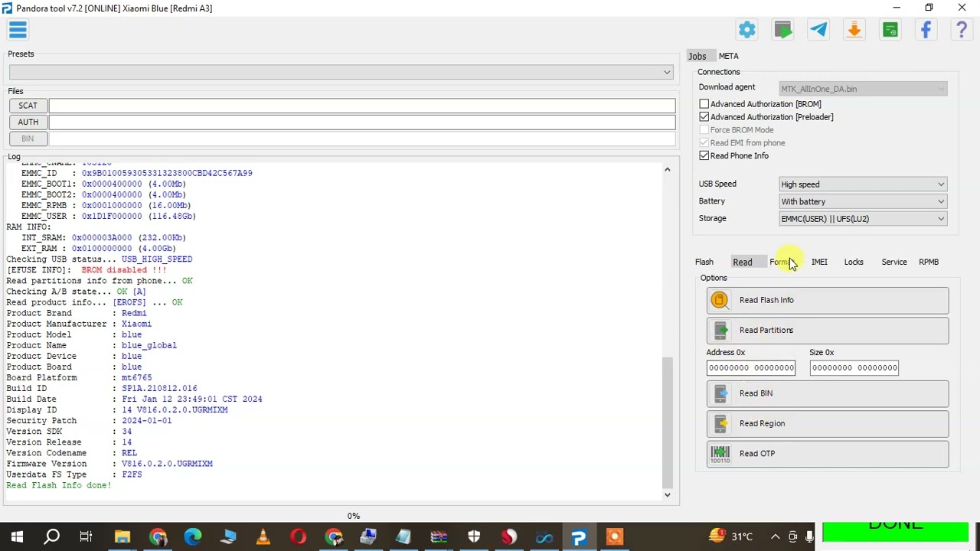Open the Telegram channel icon
Viewport: 980px width, 551px height.
pyautogui.click(x=818, y=30)
